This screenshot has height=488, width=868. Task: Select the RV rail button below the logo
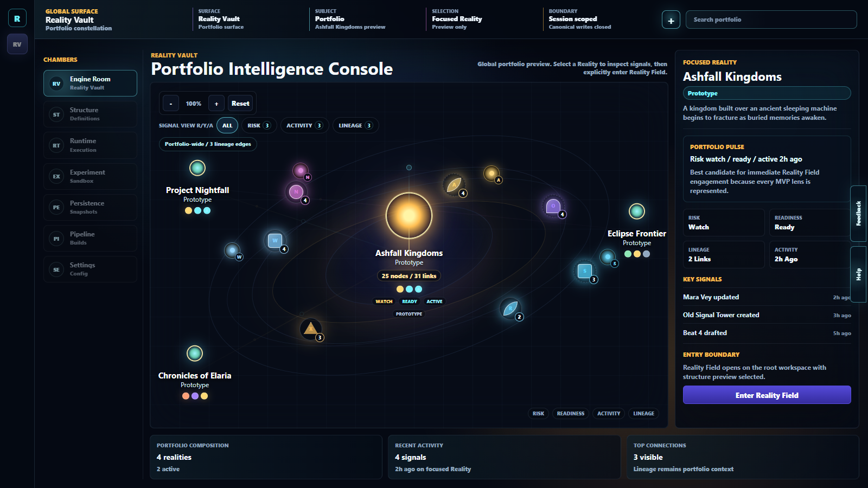click(17, 44)
